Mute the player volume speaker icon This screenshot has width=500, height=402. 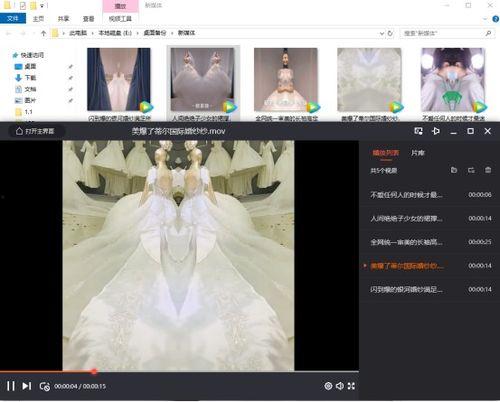point(340,386)
